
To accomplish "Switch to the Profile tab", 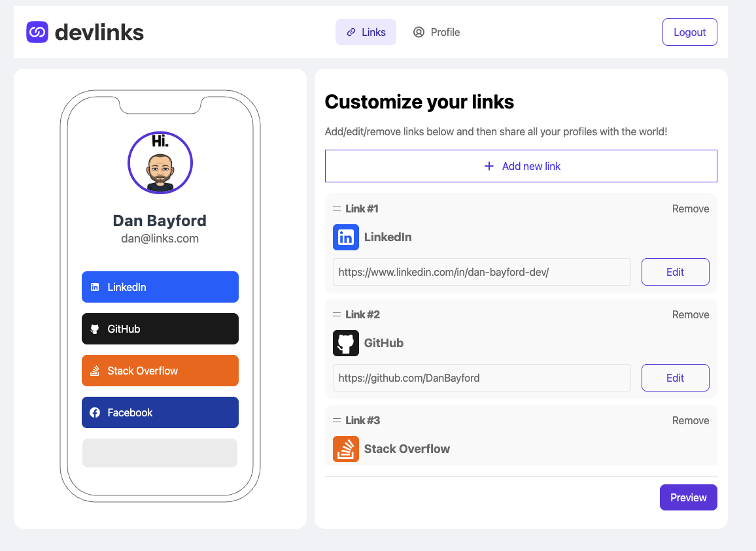I will pos(436,32).
